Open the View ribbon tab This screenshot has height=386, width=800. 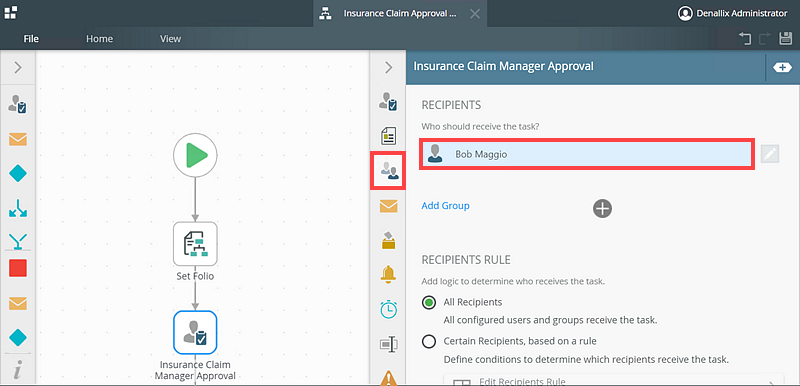point(170,39)
